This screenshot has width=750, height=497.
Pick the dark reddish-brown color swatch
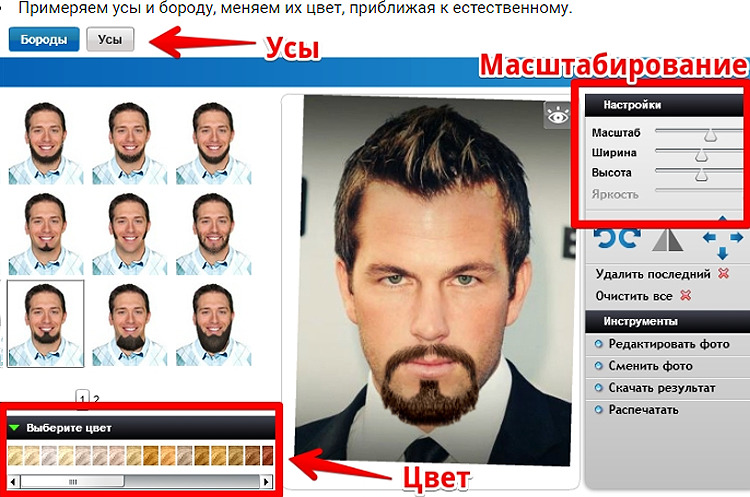pyautogui.click(x=267, y=456)
